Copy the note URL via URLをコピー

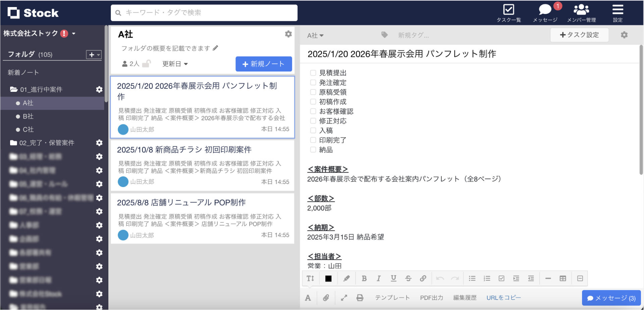503,298
